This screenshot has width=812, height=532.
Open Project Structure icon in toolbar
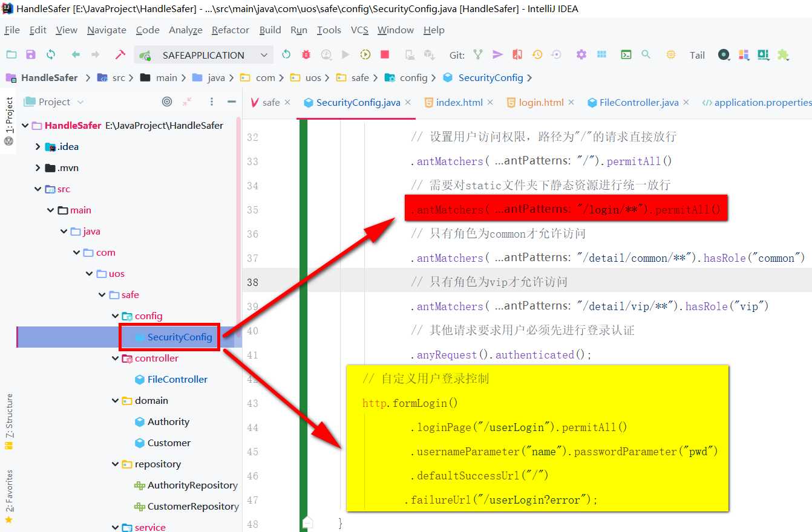[x=601, y=54]
